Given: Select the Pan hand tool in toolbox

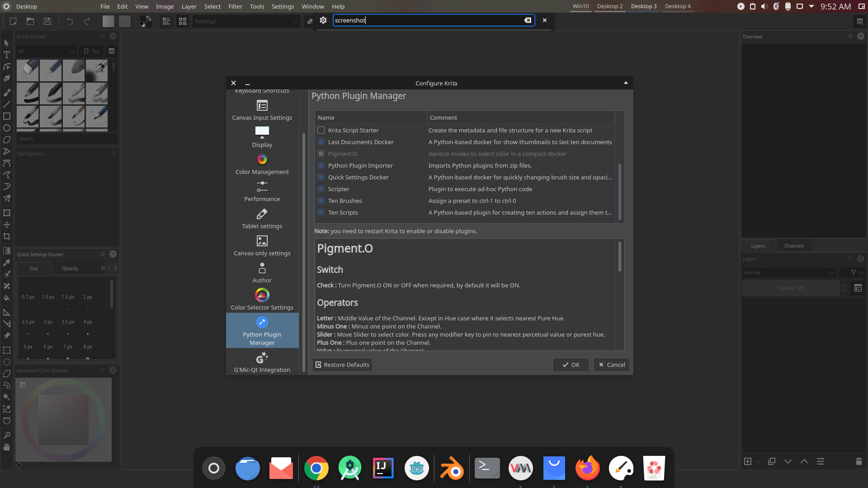Looking at the screenshot, I should [x=7, y=447].
